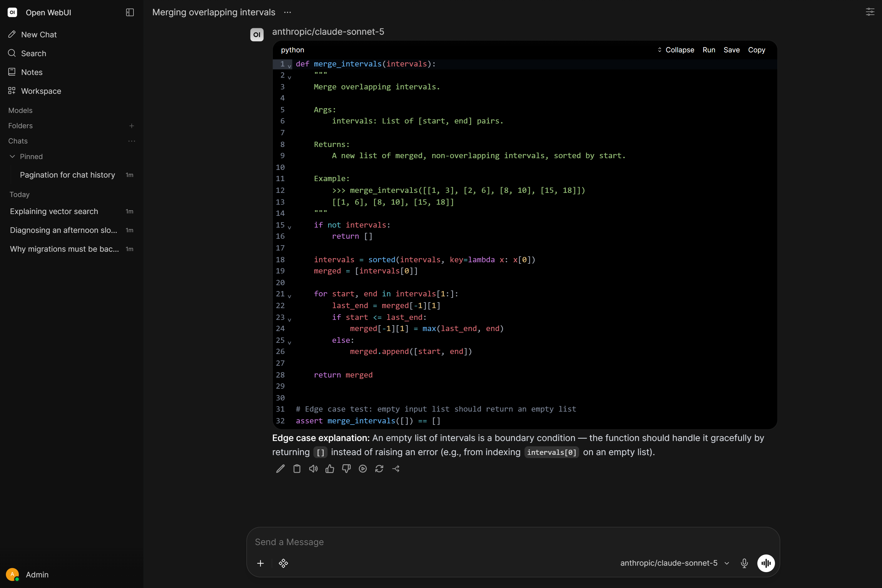Collapse the Chats section header

(18, 141)
